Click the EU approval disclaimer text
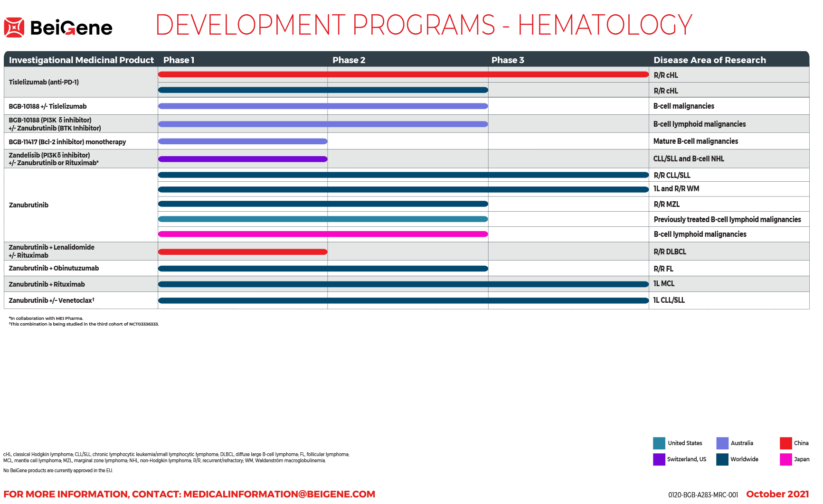The height and width of the screenshot is (504, 823). (x=58, y=471)
